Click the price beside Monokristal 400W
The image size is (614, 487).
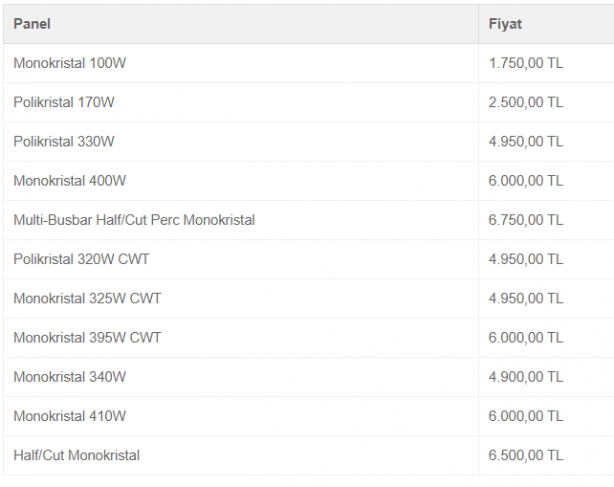(526, 181)
